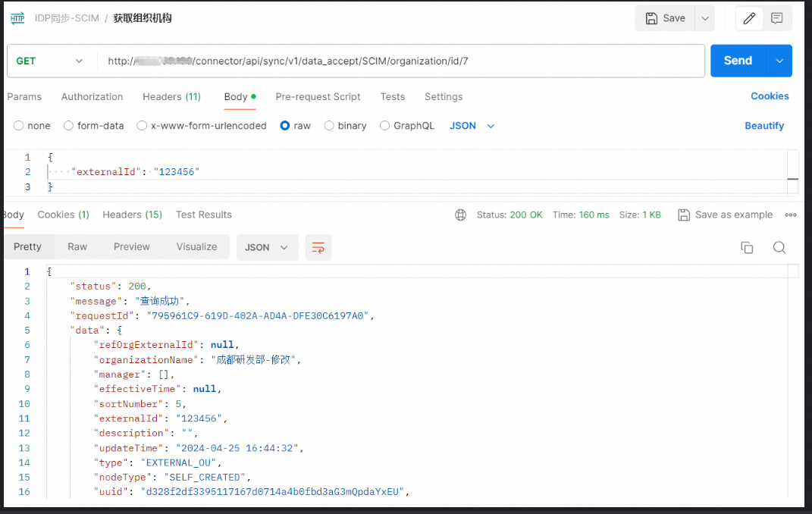812x514 pixels.
Task: Select the none body type radio
Action: click(x=19, y=126)
